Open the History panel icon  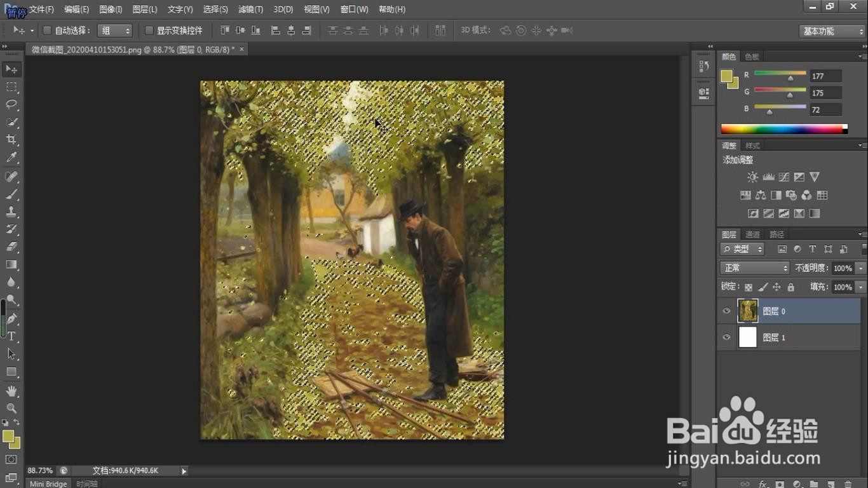click(x=703, y=66)
